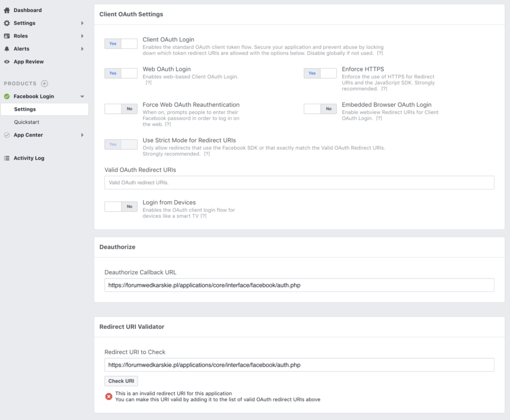Screen dimensions: 510x420
Task: Click the PRODUCTS section label
Action: tap(20, 84)
